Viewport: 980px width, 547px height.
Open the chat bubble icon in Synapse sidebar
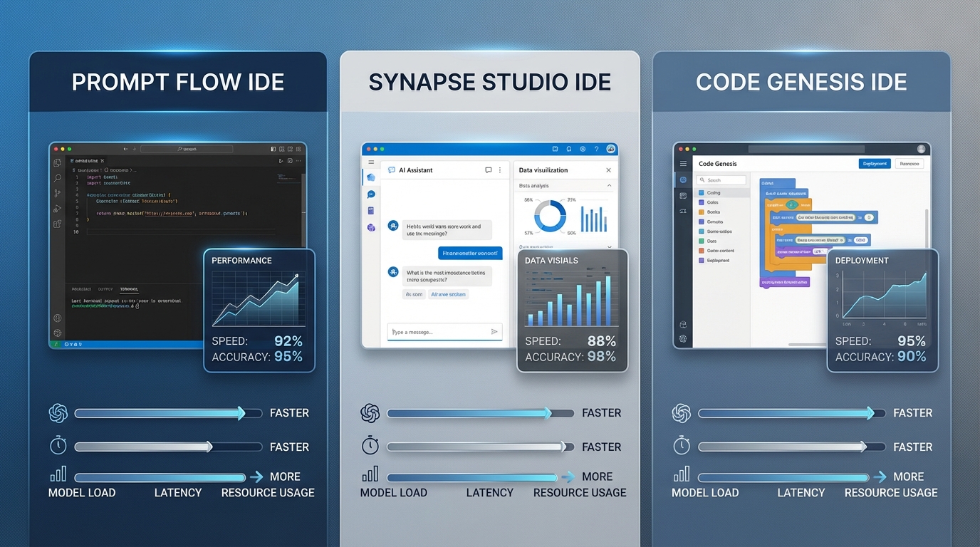tap(370, 195)
